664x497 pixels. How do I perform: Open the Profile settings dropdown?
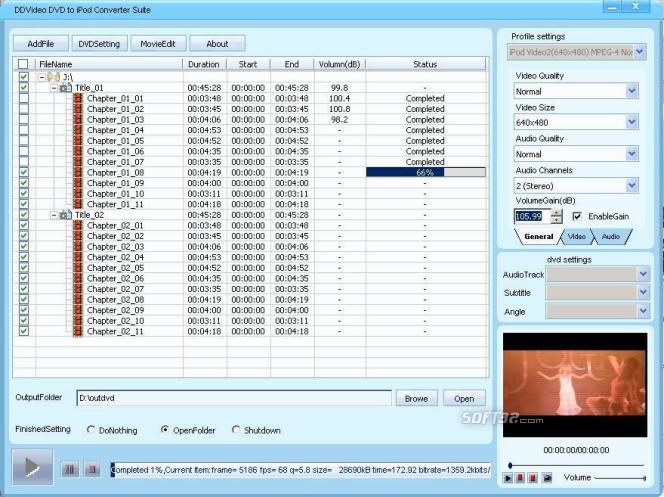click(x=639, y=52)
